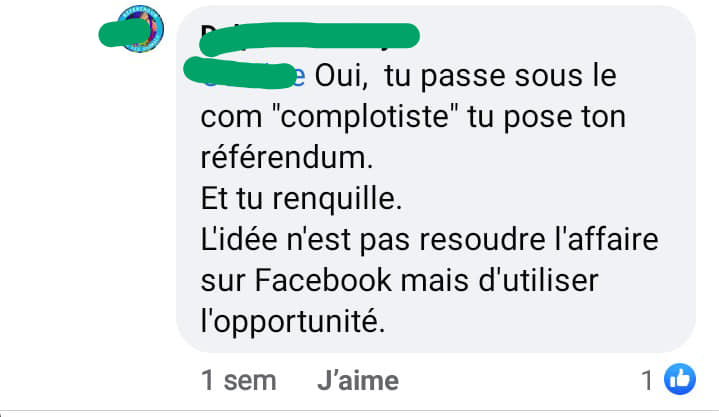Click the words 'mais d'utiliser' in comment
This screenshot has width=719, height=417.
pyautogui.click(x=500, y=280)
